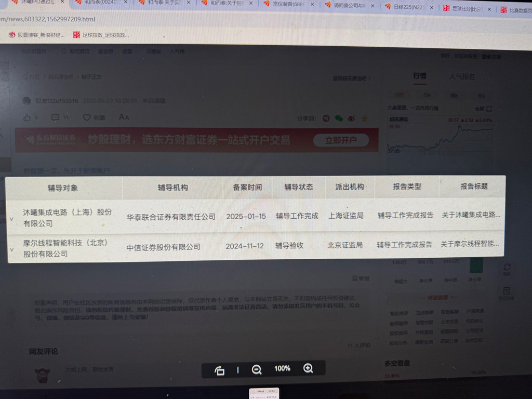Open the 问董秘 nav link
The width and height of the screenshot is (532, 399).
(x=154, y=51)
